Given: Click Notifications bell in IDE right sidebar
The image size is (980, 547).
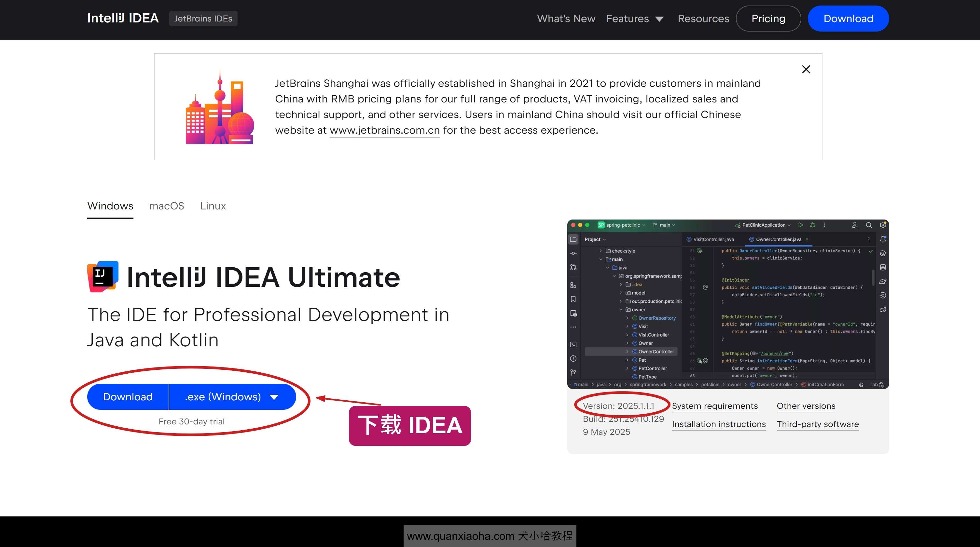Looking at the screenshot, I should (x=883, y=239).
